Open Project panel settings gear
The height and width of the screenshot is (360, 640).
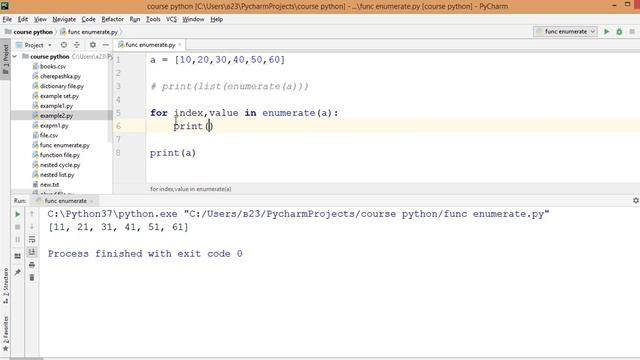(x=93, y=45)
